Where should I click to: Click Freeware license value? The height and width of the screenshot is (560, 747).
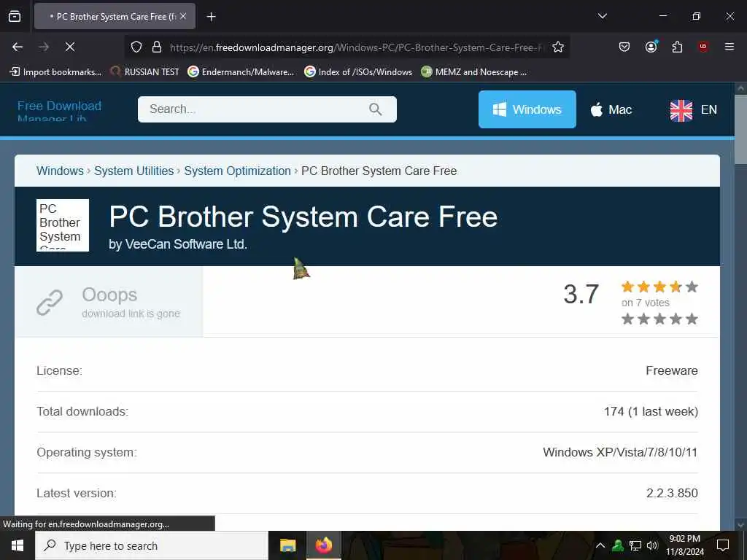(x=672, y=370)
